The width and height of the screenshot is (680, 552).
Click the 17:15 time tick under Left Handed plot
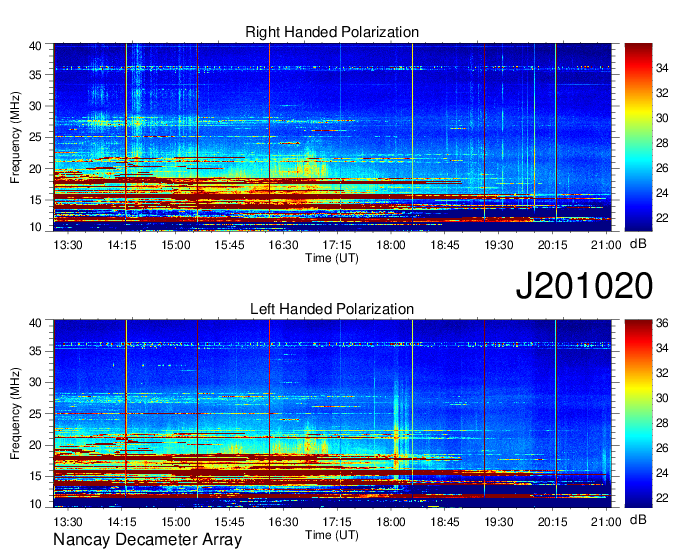[337, 522]
